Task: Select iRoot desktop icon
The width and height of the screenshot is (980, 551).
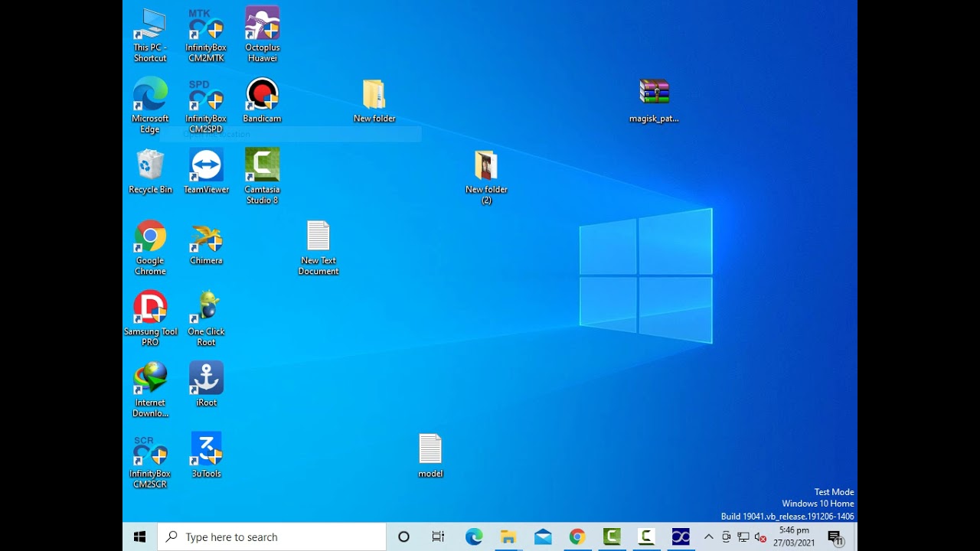Action: tap(206, 385)
